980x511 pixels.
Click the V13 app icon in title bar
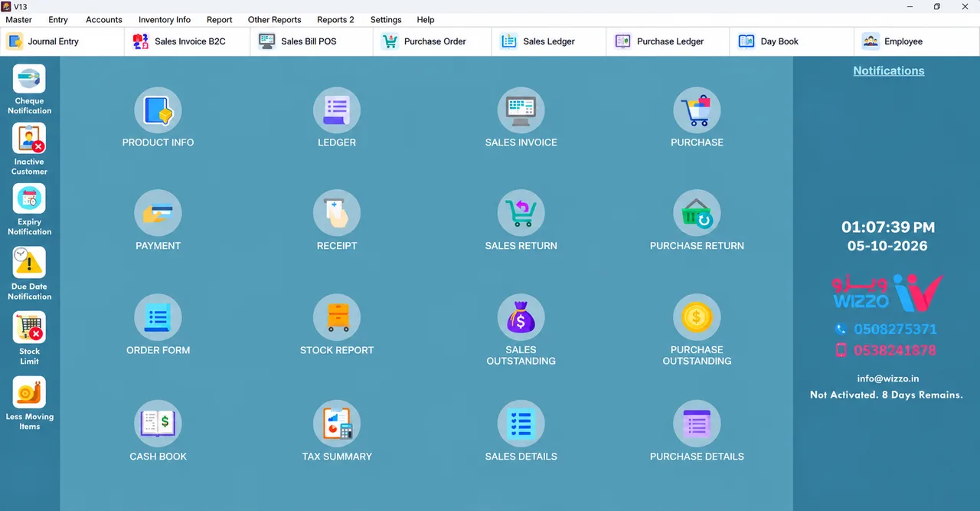(x=6, y=6)
